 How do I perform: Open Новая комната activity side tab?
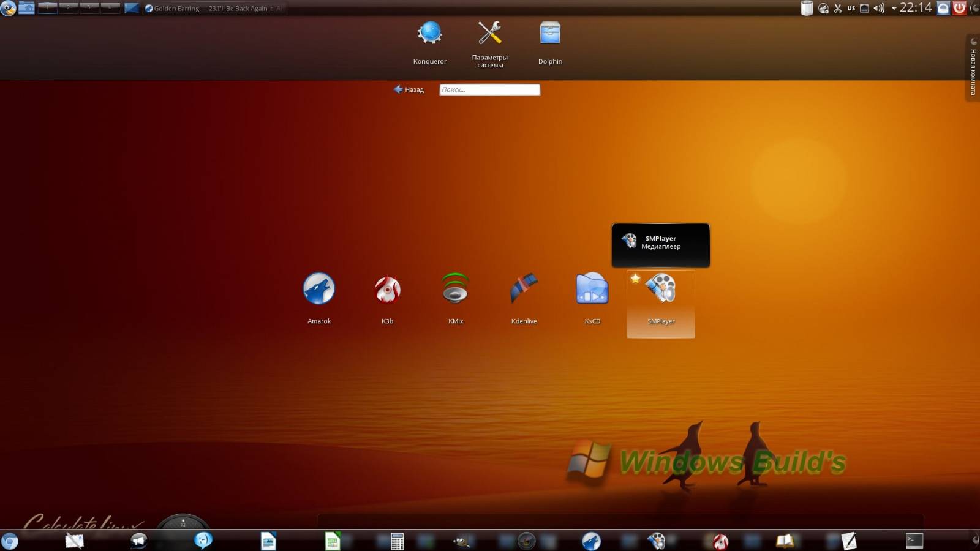pyautogui.click(x=973, y=67)
